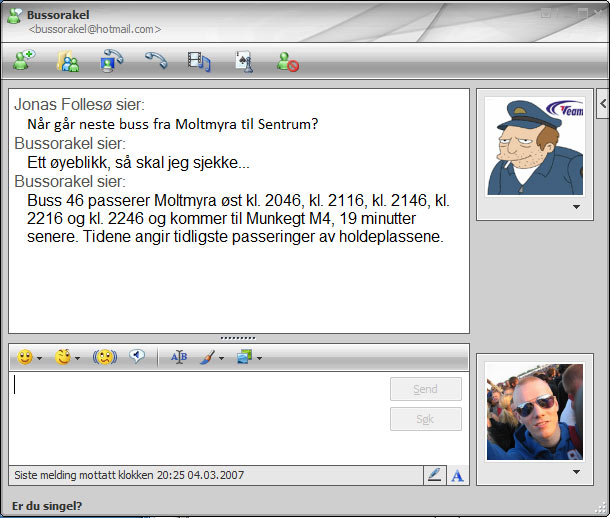The height and width of the screenshot is (518, 610).
Task: Block this contact
Action: pyautogui.click(x=287, y=62)
